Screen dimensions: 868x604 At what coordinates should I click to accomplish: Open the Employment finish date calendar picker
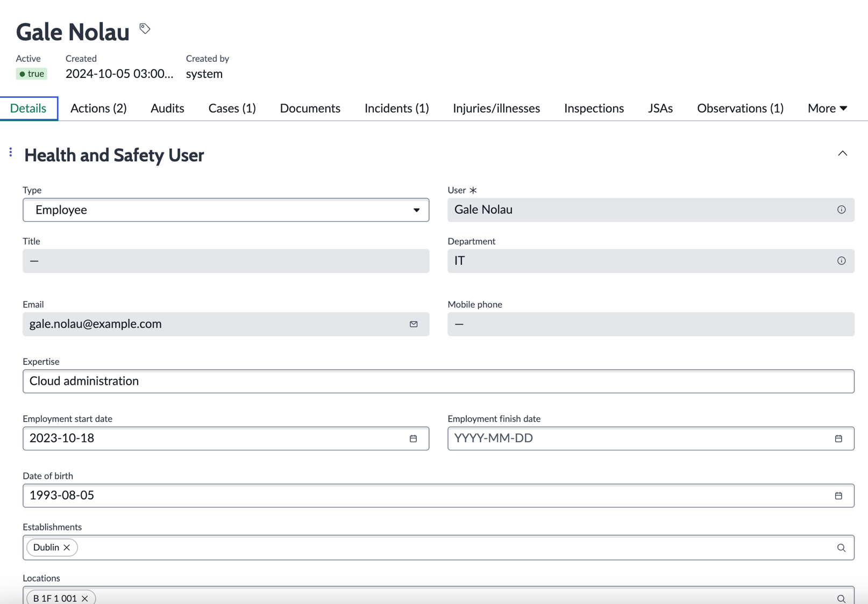click(838, 438)
